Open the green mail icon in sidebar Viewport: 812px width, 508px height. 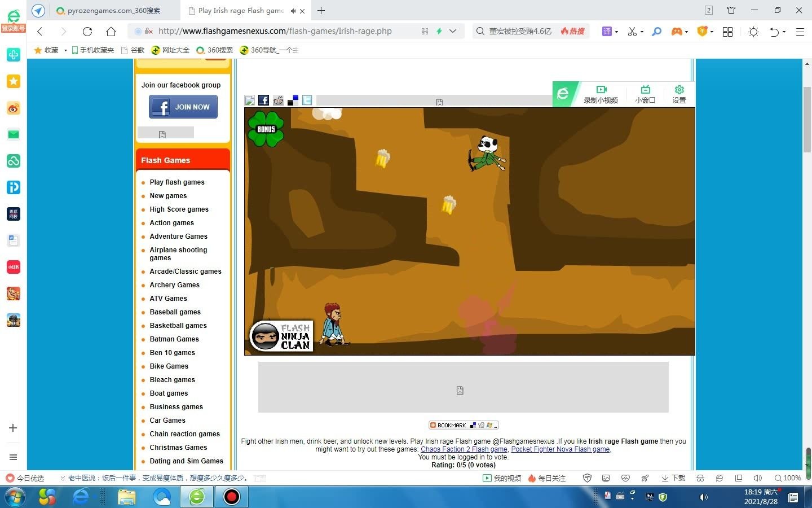coord(14,134)
